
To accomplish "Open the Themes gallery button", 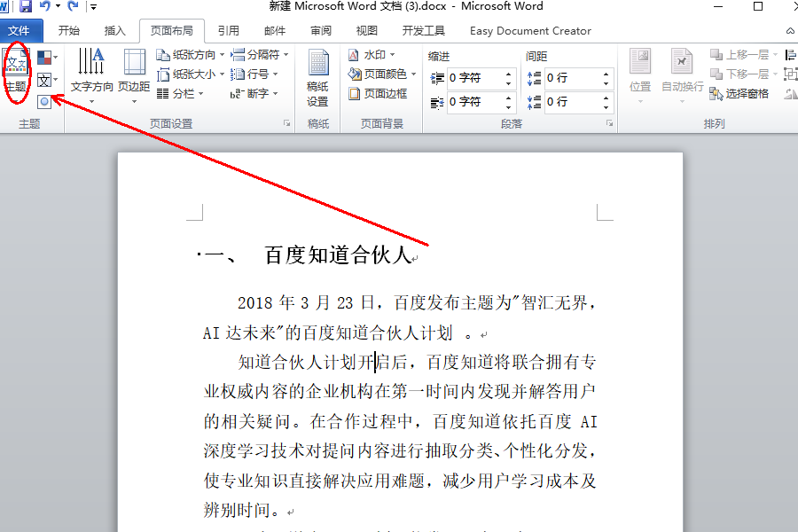I will click(16, 72).
